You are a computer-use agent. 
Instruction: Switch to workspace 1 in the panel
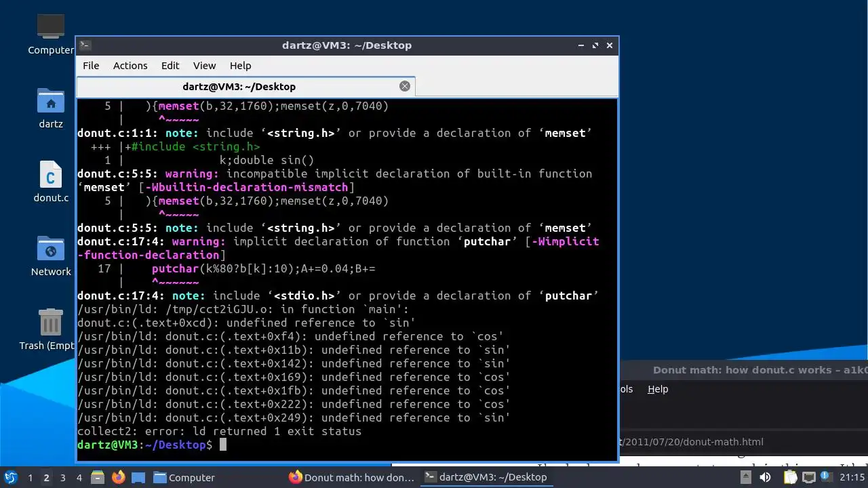click(x=30, y=477)
